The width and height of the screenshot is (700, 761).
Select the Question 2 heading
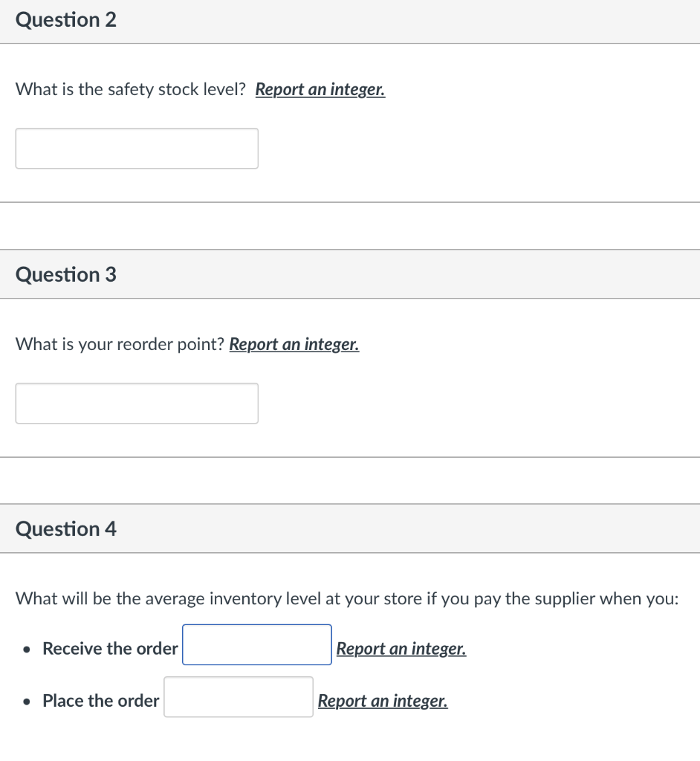[66, 20]
